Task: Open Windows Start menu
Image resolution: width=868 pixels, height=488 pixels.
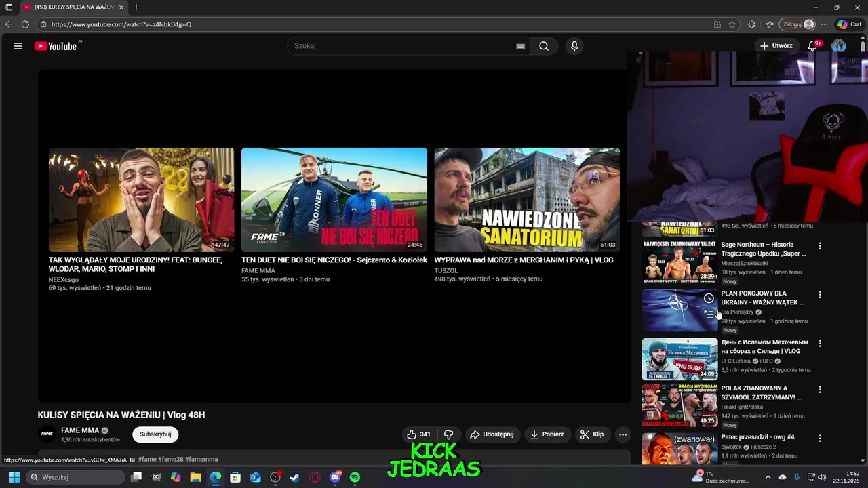Action: click(x=14, y=477)
